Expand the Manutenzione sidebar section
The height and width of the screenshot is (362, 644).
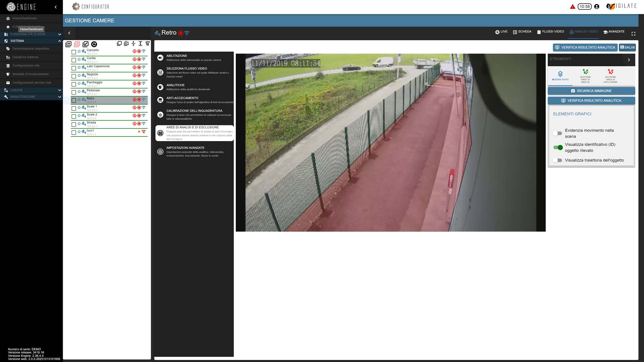point(31,97)
